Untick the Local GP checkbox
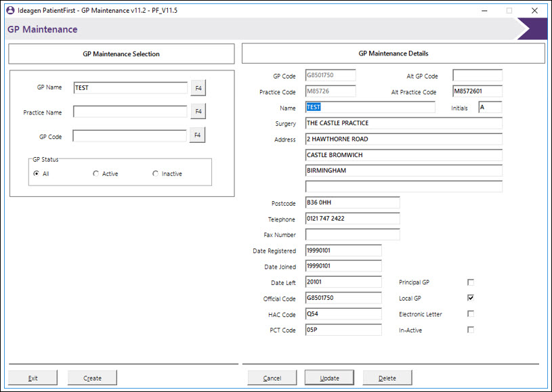Screen dimensions: 552x392 [x=470, y=298]
